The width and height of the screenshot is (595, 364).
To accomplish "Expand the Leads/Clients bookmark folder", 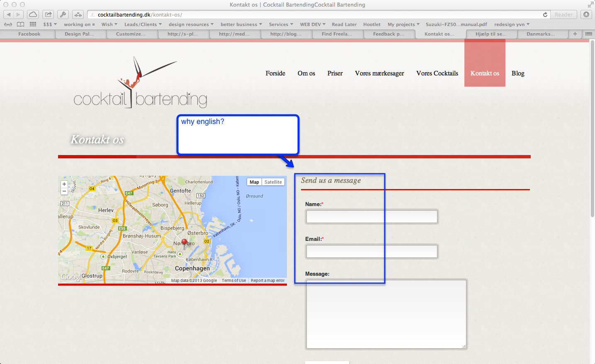I will tap(143, 24).
